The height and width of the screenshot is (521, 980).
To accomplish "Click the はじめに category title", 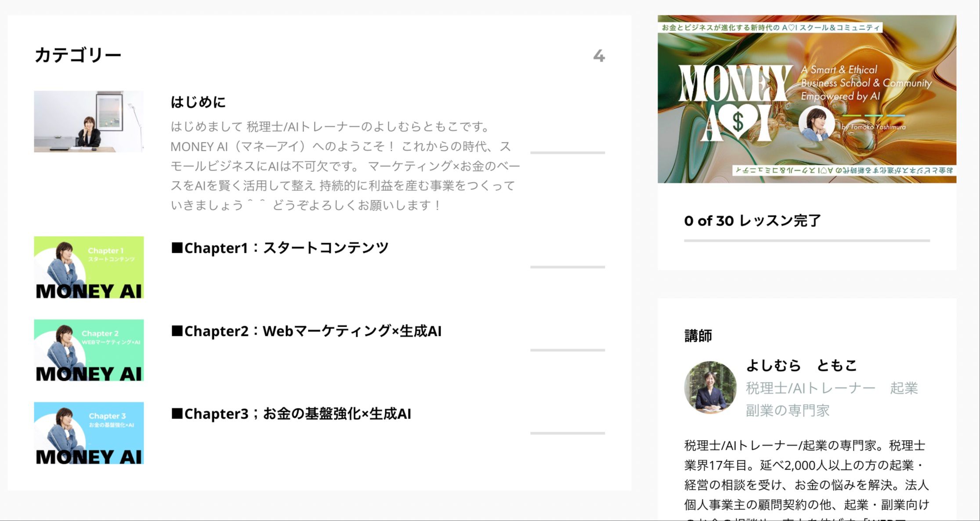I will tap(198, 102).
